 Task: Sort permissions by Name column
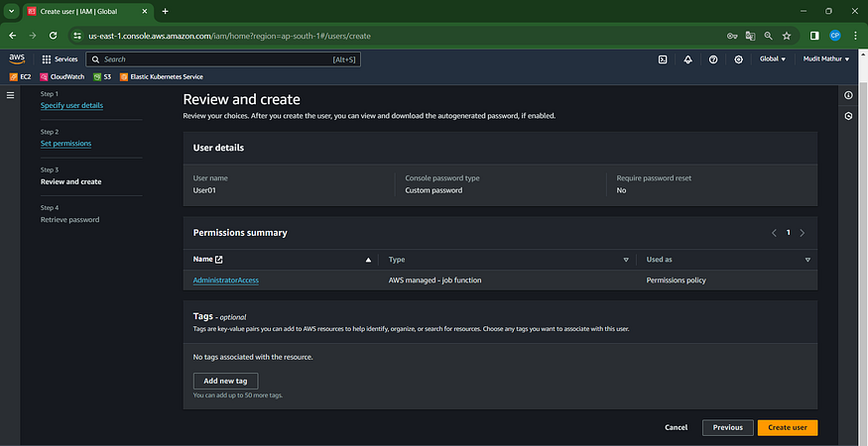tap(369, 260)
